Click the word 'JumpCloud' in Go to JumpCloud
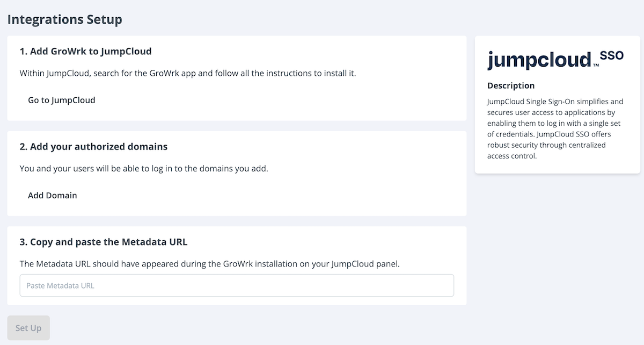Viewport: 644px width, 345px height. pyautogui.click(x=73, y=100)
